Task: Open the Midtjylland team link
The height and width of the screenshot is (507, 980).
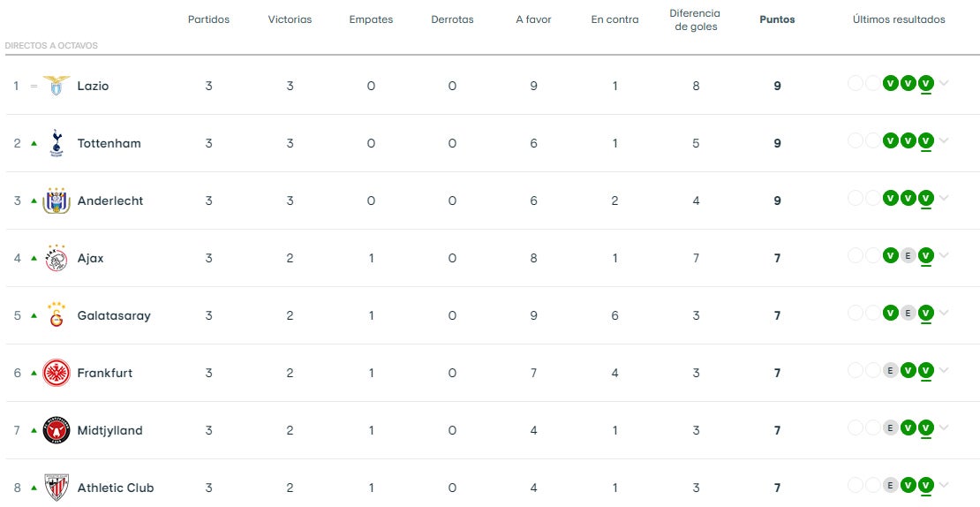Action: pyautogui.click(x=109, y=430)
